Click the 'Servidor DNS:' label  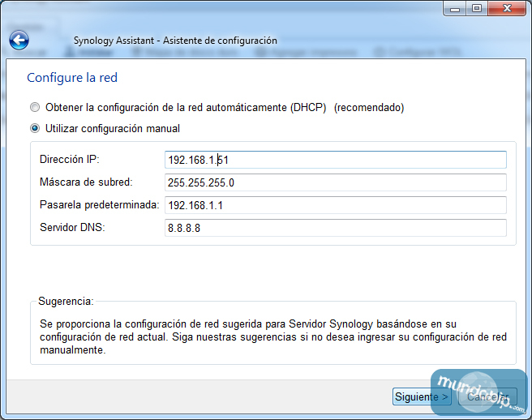(x=72, y=227)
